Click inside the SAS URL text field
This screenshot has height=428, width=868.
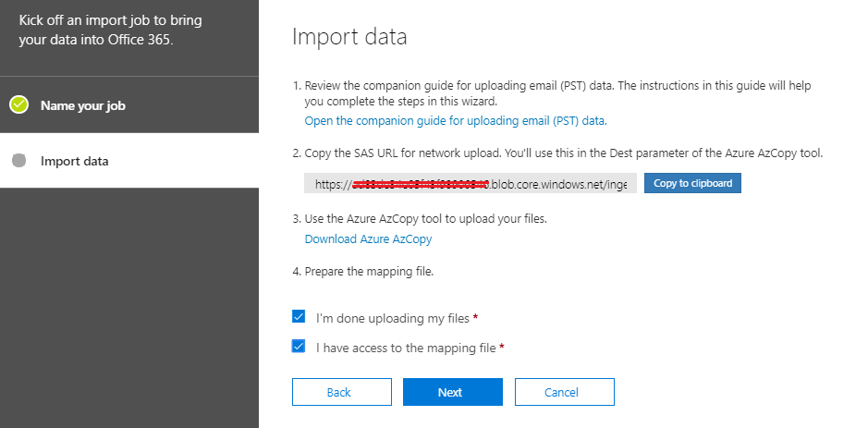click(470, 184)
